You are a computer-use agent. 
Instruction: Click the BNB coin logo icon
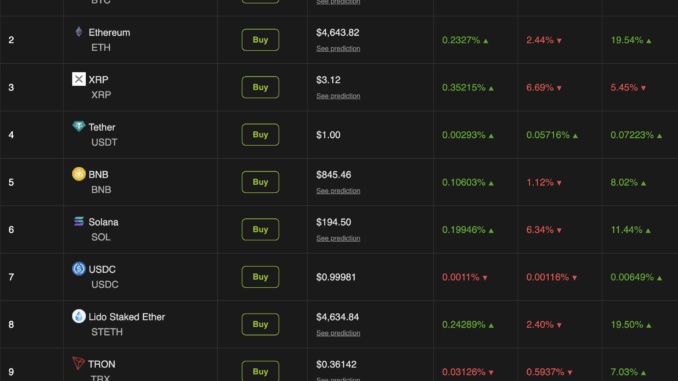coord(79,174)
